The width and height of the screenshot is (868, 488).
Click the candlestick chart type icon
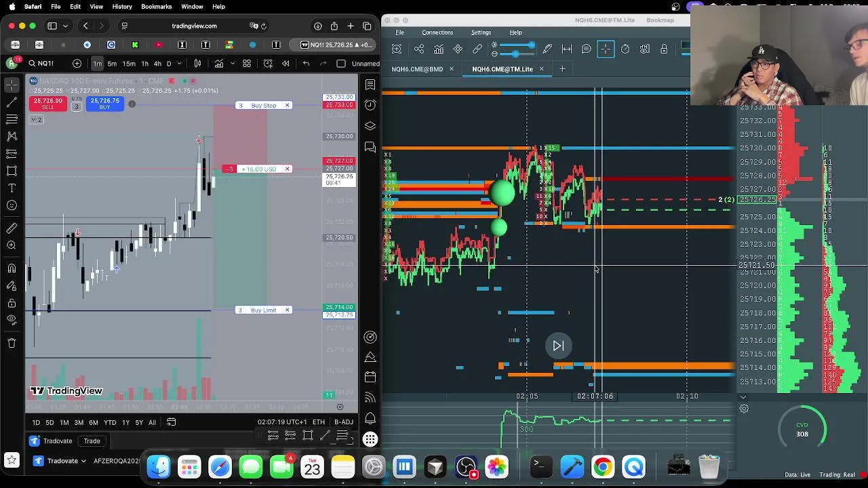click(x=197, y=64)
